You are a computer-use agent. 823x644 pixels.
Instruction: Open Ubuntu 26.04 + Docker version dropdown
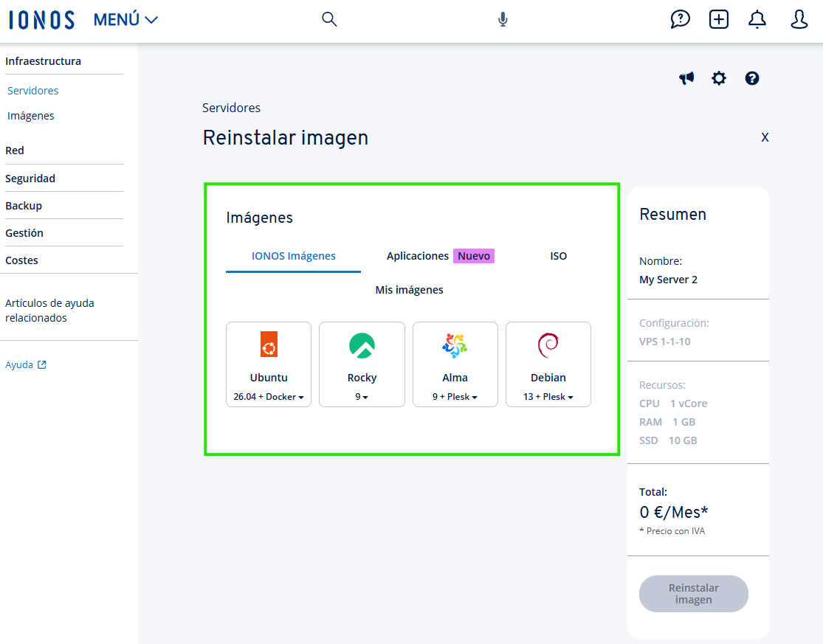point(269,397)
